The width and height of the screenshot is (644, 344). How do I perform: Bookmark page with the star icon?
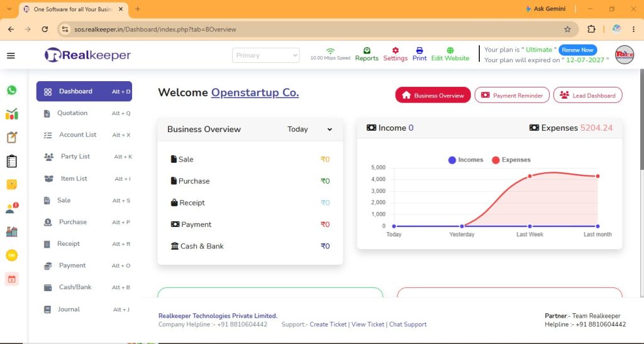(567, 29)
